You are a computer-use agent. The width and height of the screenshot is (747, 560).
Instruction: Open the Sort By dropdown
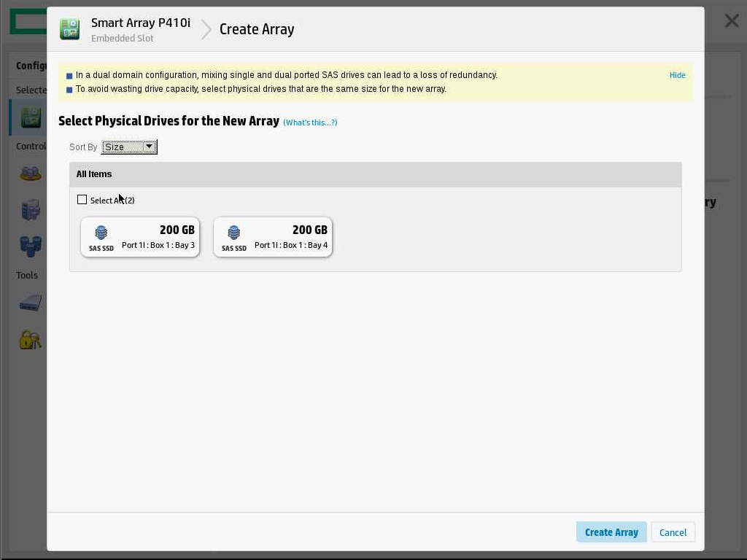click(129, 147)
